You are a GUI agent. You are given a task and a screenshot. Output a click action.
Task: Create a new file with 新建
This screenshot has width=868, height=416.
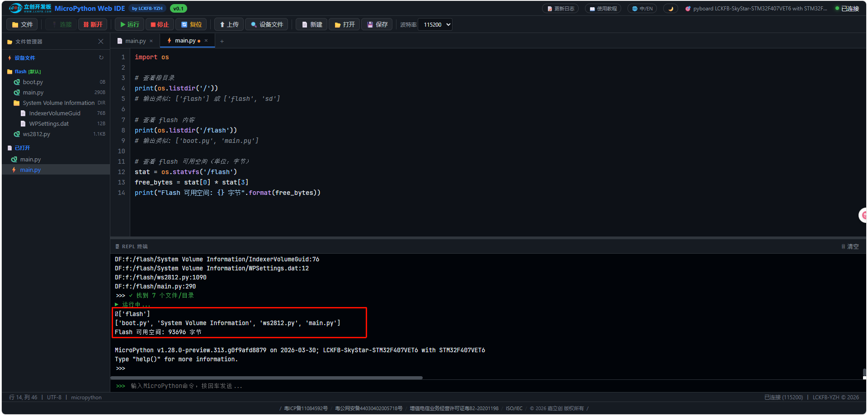click(x=311, y=24)
